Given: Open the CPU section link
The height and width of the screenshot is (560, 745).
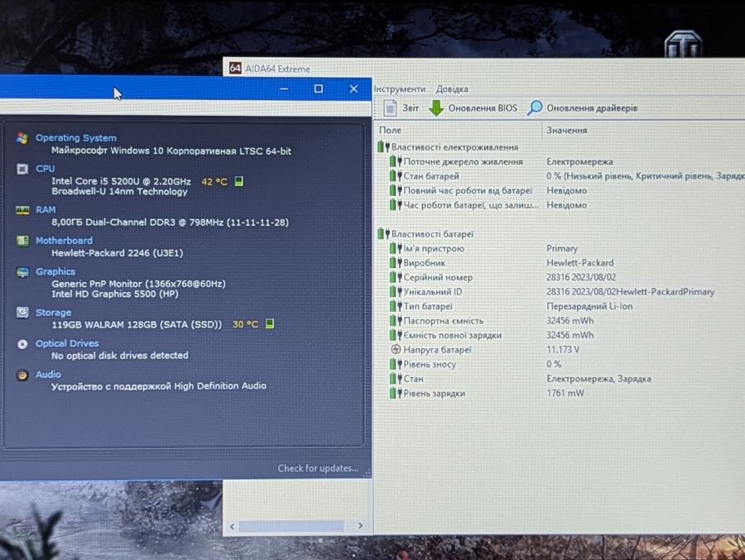Looking at the screenshot, I should (46, 169).
